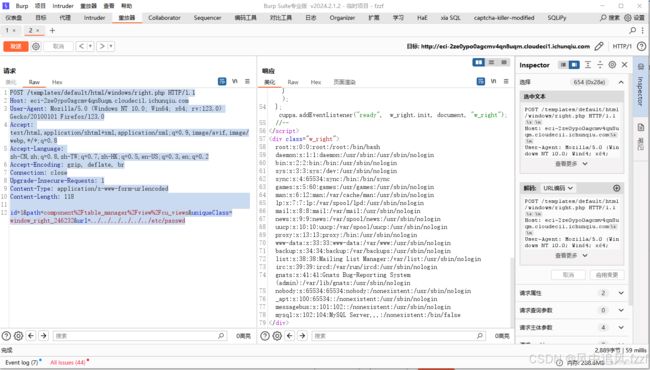The width and height of the screenshot is (650, 370).
Task: Open response pane hamburger menu icon
Action: [x=506, y=82]
